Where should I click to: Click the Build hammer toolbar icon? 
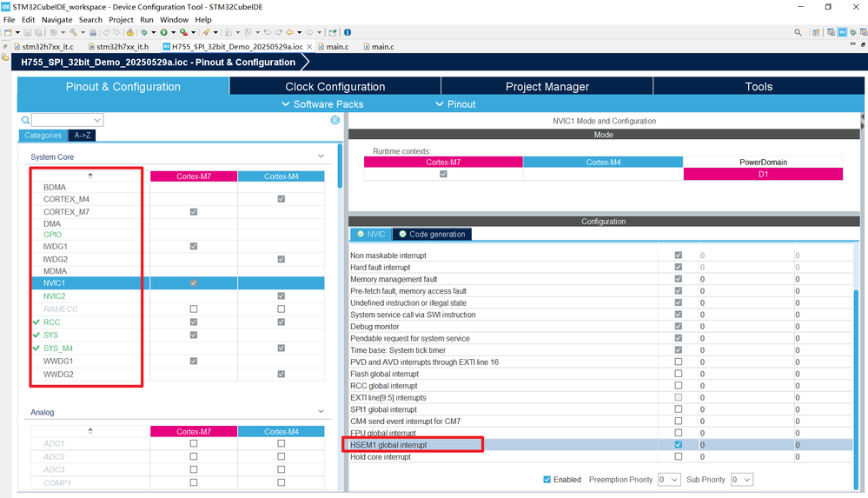pos(73,32)
